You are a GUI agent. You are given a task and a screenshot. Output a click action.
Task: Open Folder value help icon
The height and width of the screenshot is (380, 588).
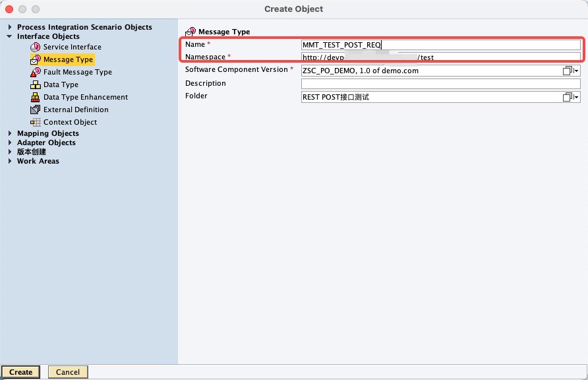pyautogui.click(x=568, y=97)
